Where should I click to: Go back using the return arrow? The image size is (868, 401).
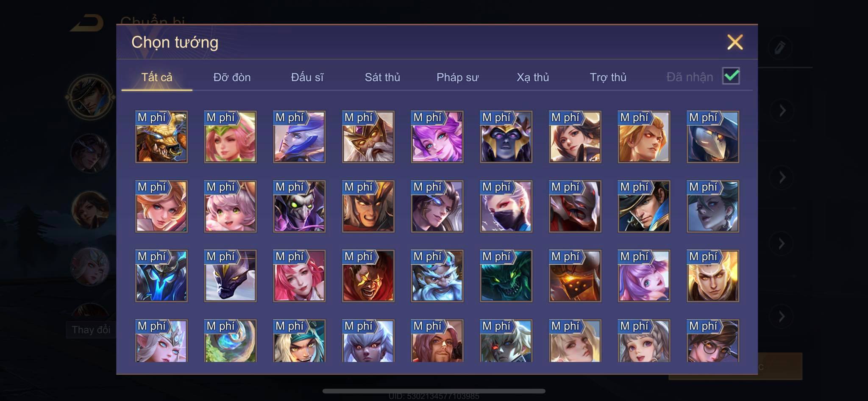pos(87,23)
